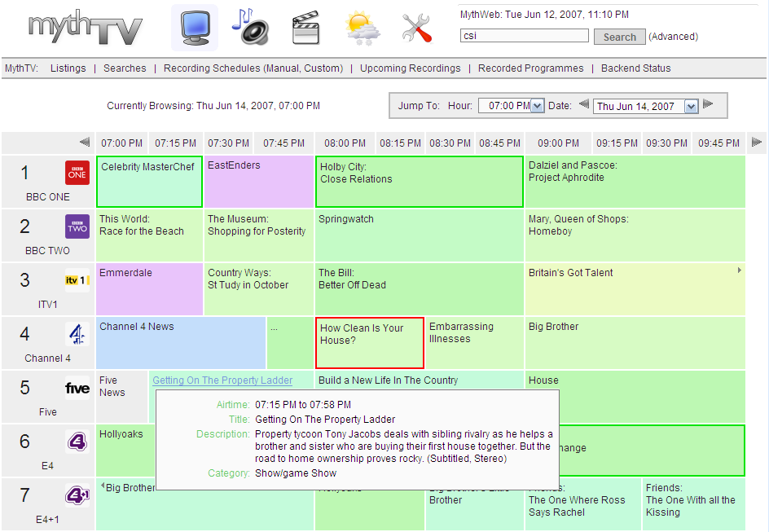Select the BBC ONE channel logo
Screen dimensions: 769x532
(77, 173)
